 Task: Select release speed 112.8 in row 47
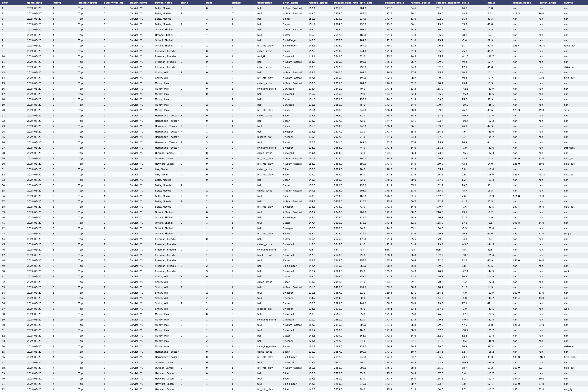pyautogui.click(x=312, y=255)
